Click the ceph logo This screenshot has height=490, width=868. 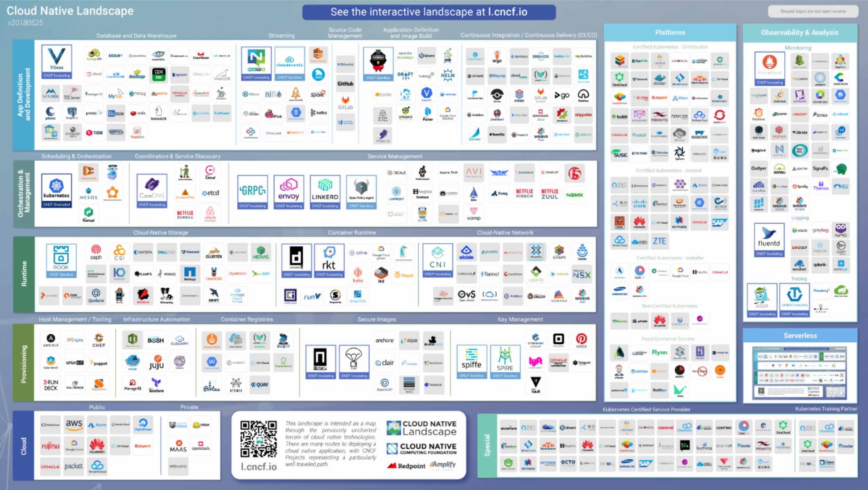click(96, 252)
